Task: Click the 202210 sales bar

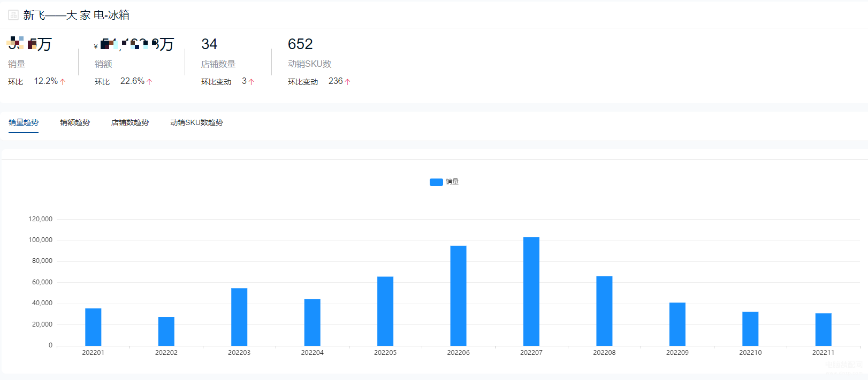Action: [750, 329]
